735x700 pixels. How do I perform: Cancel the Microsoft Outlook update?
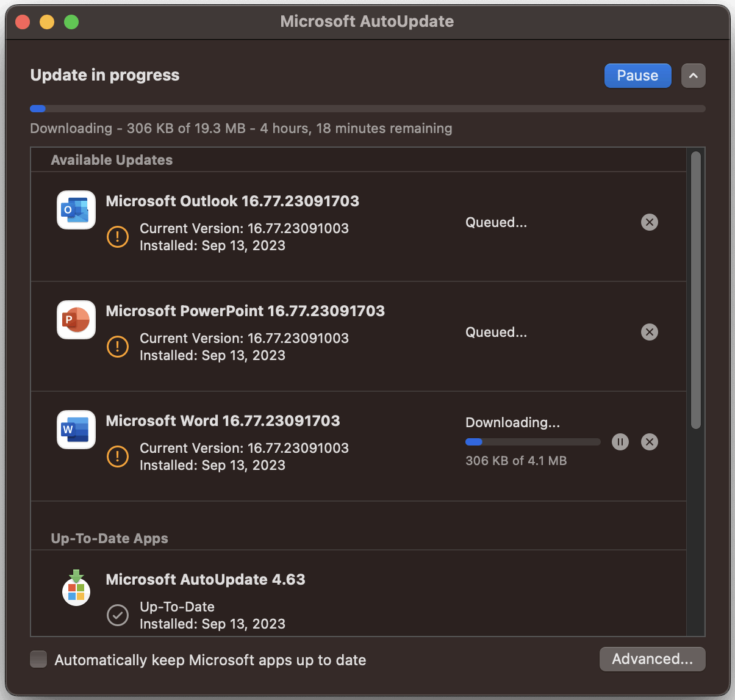649,222
